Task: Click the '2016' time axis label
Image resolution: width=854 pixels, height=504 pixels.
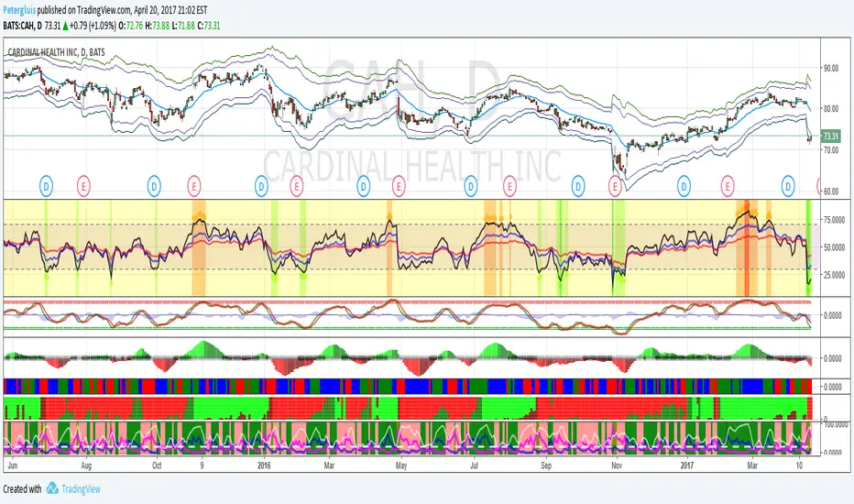Action: tap(264, 466)
